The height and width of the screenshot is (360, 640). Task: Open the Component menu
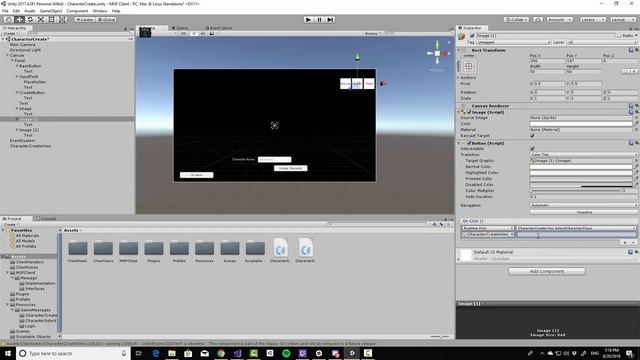click(77, 11)
